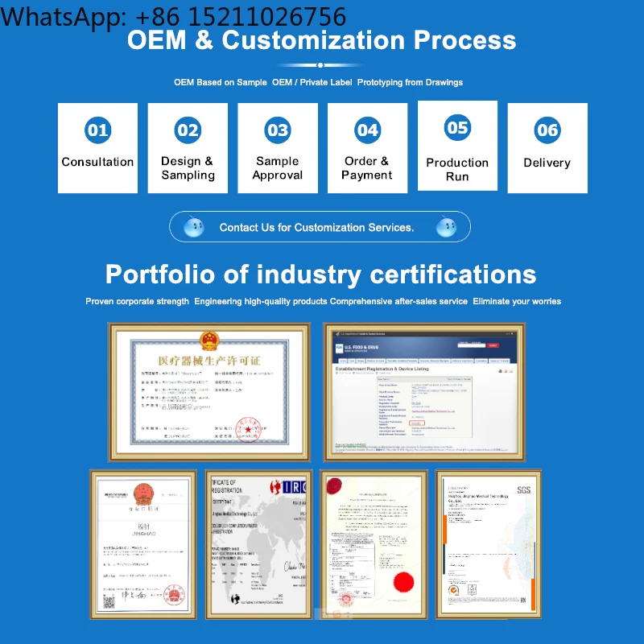
Task: Click the 02 Design & Sampling number badge
Action: (x=188, y=130)
